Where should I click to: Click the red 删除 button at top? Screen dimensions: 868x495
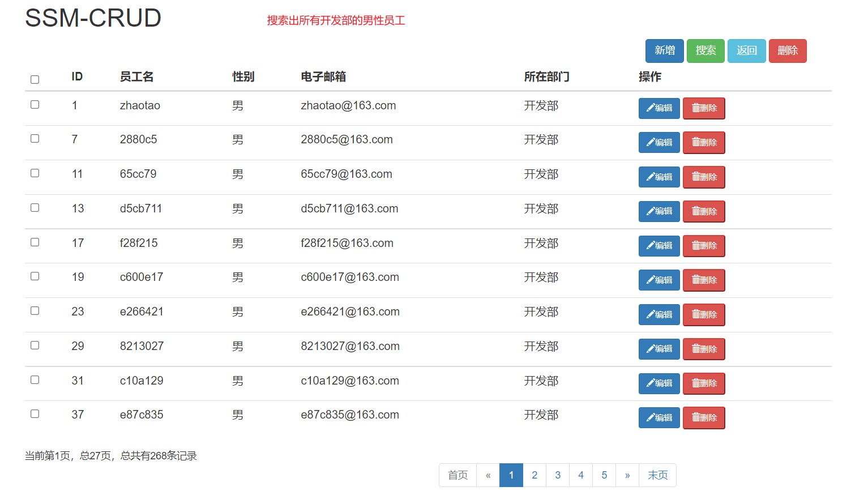pos(788,51)
